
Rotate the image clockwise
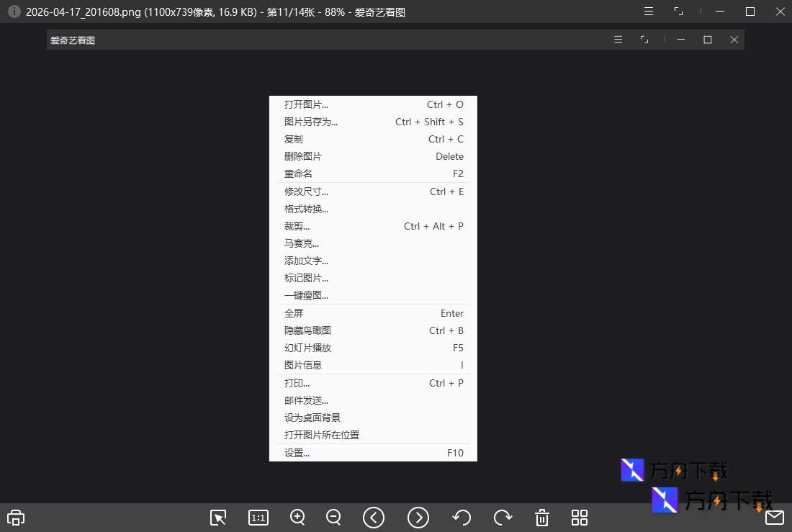coord(503,518)
